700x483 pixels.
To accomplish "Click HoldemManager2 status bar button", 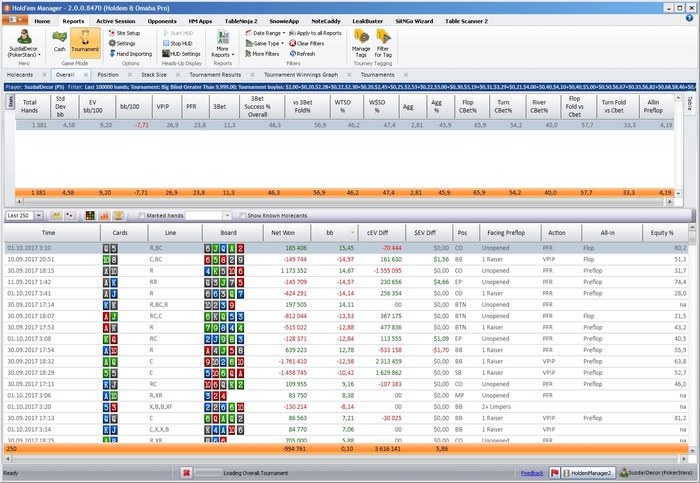I will (x=588, y=473).
